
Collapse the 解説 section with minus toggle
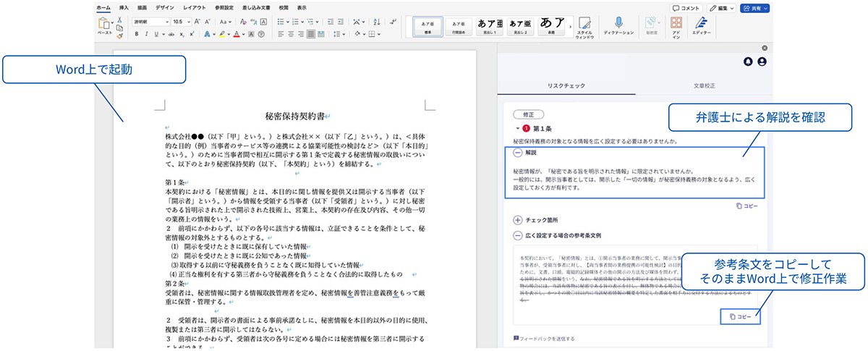tap(518, 153)
